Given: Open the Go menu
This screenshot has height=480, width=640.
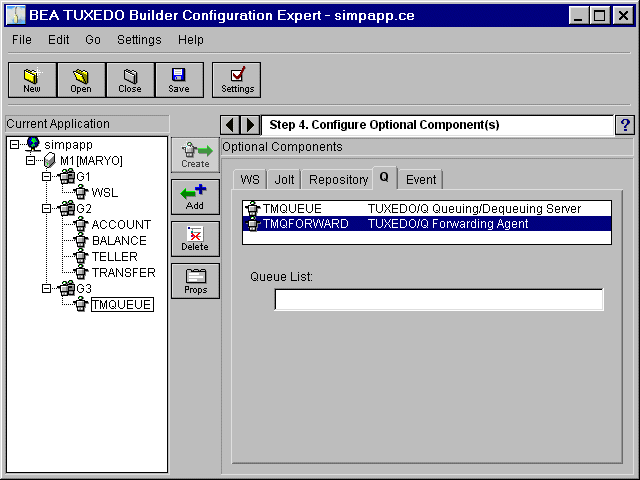Looking at the screenshot, I should [x=93, y=40].
